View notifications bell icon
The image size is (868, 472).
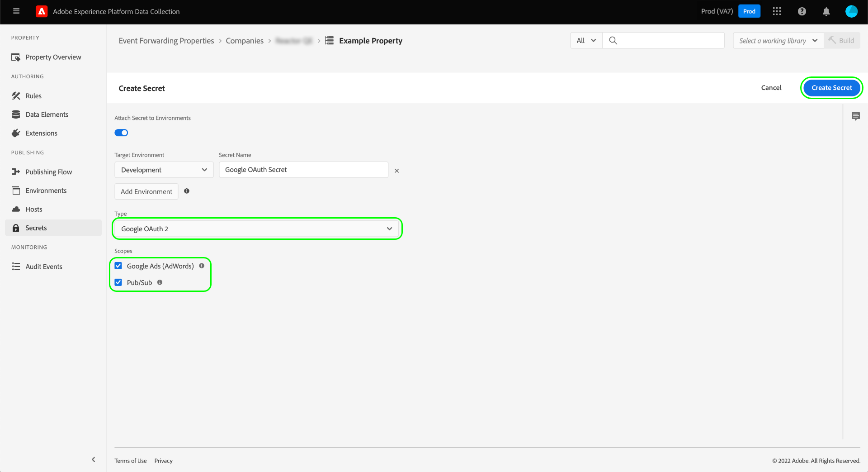[x=826, y=11]
